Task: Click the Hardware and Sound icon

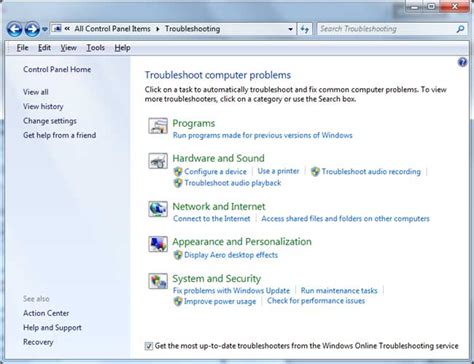Action: tap(158, 161)
